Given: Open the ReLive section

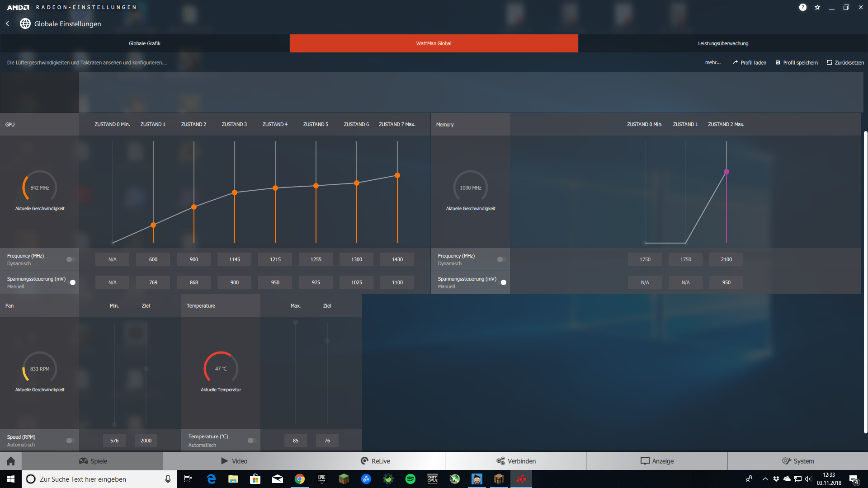Looking at the screenshot, I should click(x=375, y=461).
